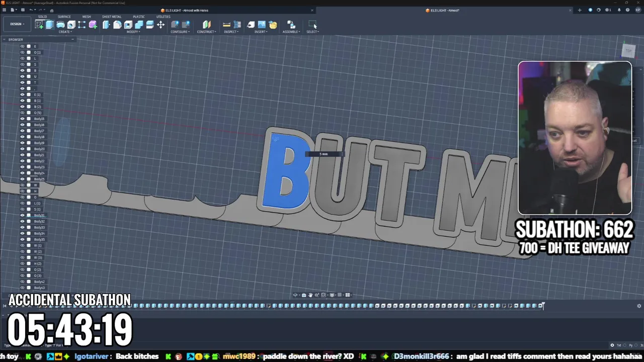Expand the Inspect dropdown menu

[x=231, y=32]
